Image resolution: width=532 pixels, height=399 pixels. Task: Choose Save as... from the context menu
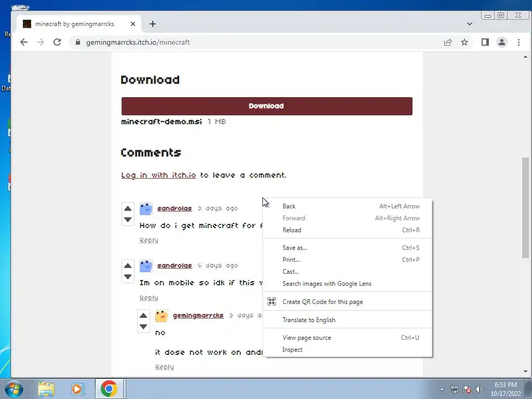pos(348,247)
